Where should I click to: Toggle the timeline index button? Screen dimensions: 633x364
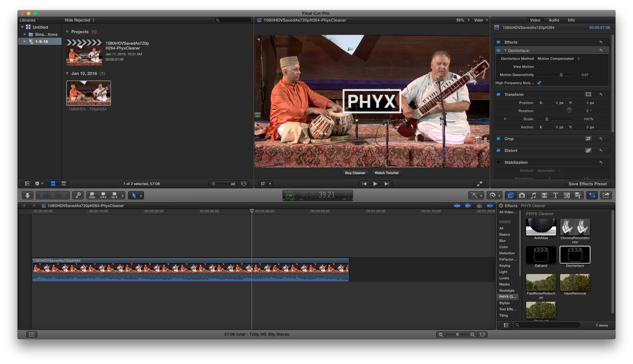[x=32, y=334]
